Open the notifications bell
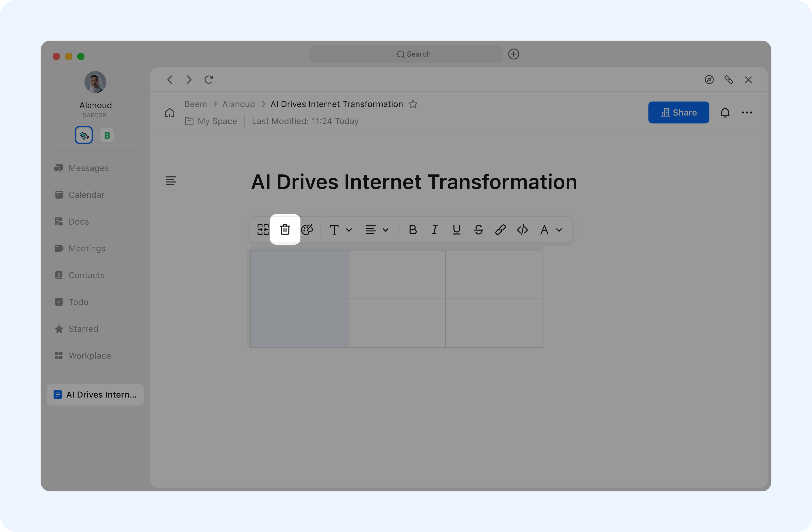The height and width of the screenshot is (532, 812). [725, 113]
